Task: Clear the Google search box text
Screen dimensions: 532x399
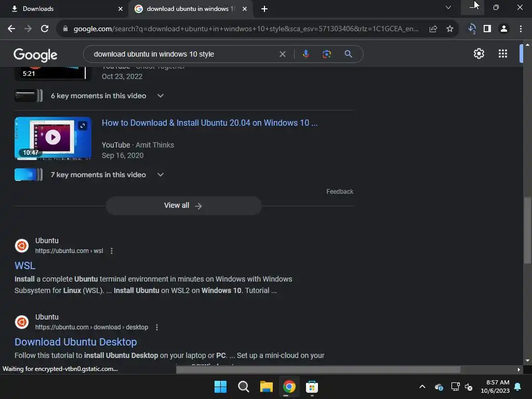Action: coord(282,54)
